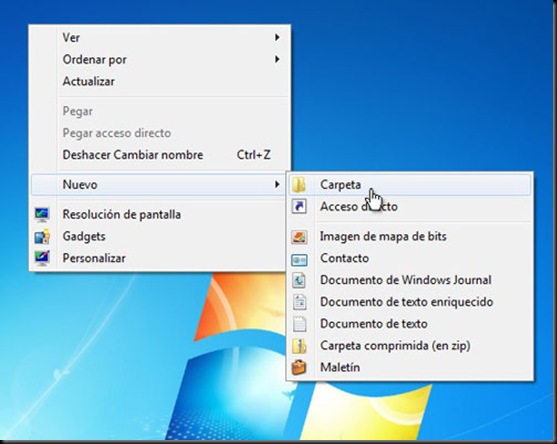Choose Actualizar from context menu

pyautogui.click(x=159, y=81)
